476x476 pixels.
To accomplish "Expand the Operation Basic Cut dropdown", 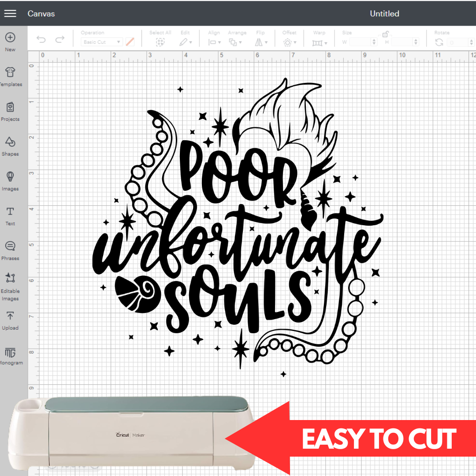I will point(102,42).
